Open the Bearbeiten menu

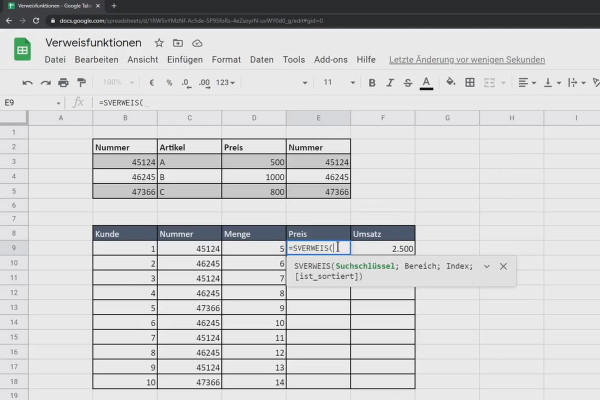(x=96, y=60)
